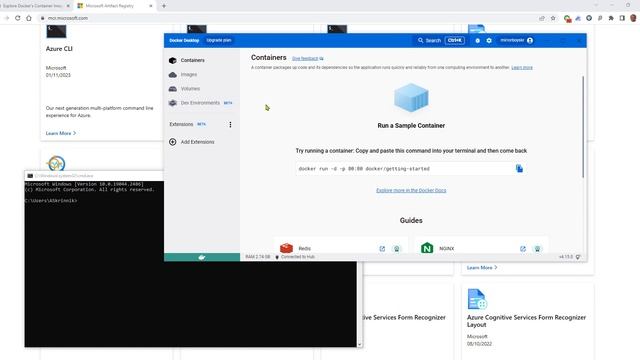Open NGINX guide external link icon
The width and height of the screenshot is (640, 360).
pyautogui.click(x=523, y=249)
